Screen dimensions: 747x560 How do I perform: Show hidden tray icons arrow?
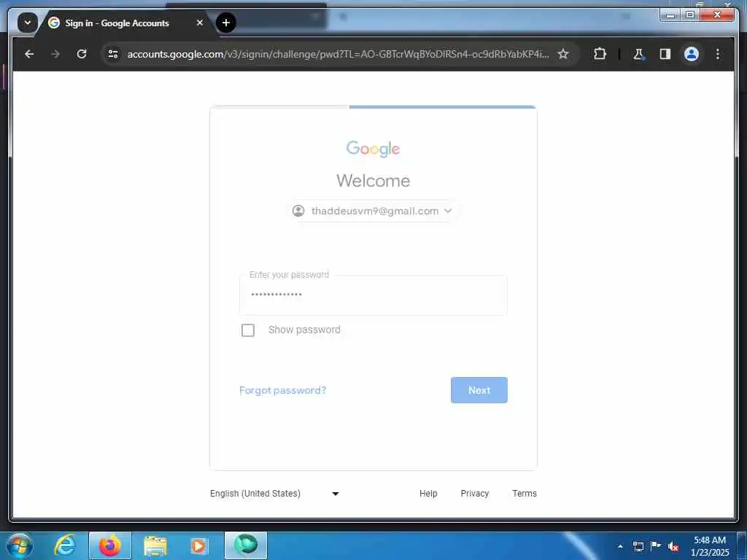point(620,546)
